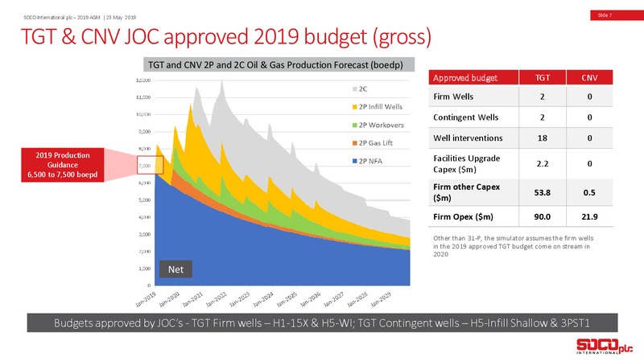Click the red '2019 Production Guidance' callout box
Viewport: 644px width, 362px height.
[x=63, y=165]
